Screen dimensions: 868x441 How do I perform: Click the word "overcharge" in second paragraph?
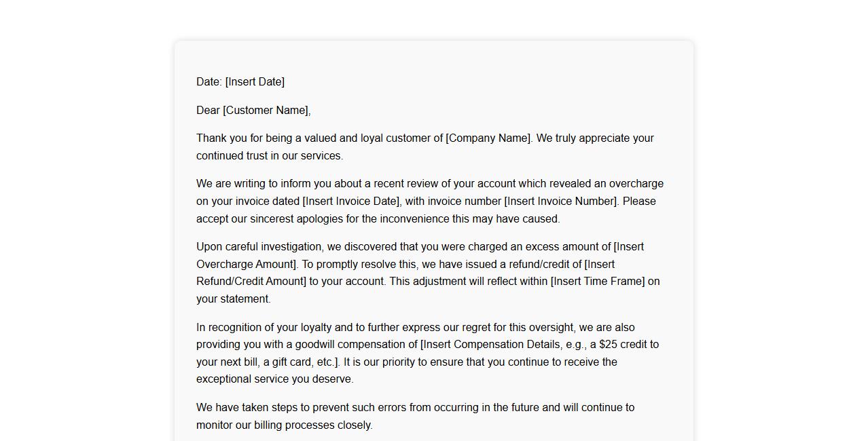point(636,184)
